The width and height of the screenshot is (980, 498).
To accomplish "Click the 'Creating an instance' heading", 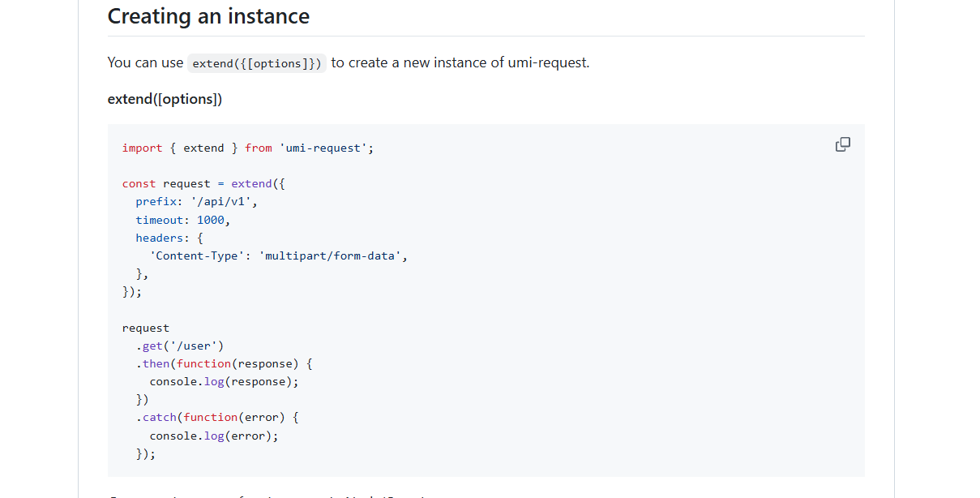I will 208,16.
